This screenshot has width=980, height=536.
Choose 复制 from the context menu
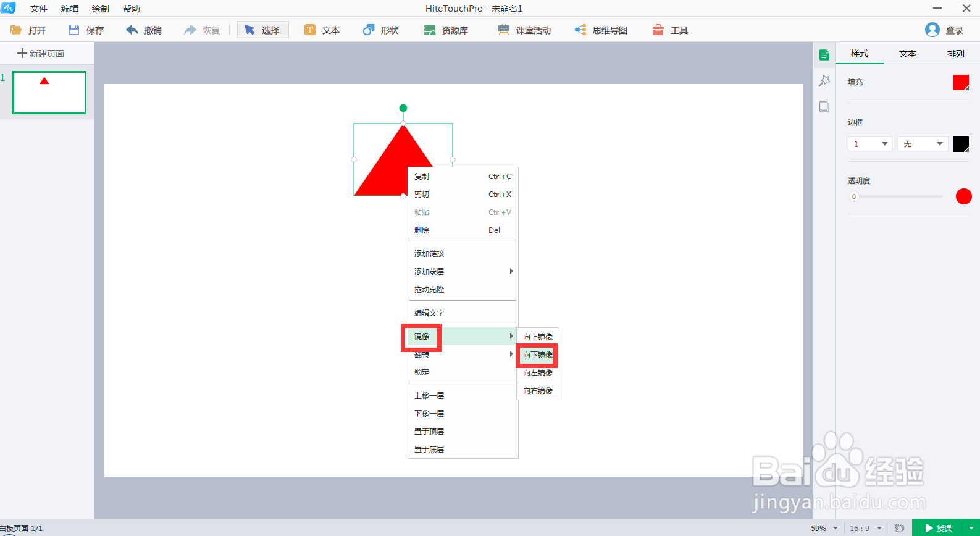(463, 177)
